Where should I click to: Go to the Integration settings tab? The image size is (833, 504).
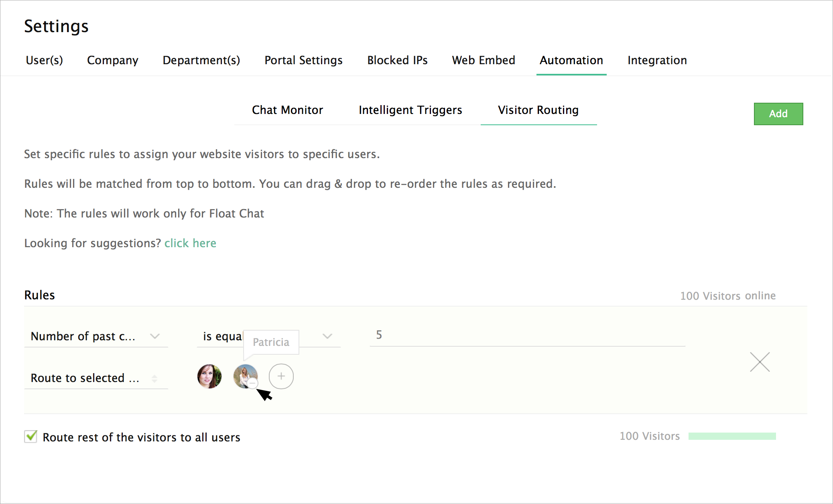657,60
